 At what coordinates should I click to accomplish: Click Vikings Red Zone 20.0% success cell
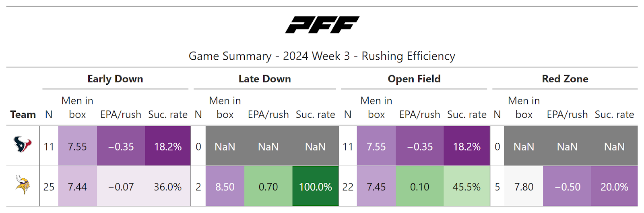pyautogui.click(x=614, y=187)
